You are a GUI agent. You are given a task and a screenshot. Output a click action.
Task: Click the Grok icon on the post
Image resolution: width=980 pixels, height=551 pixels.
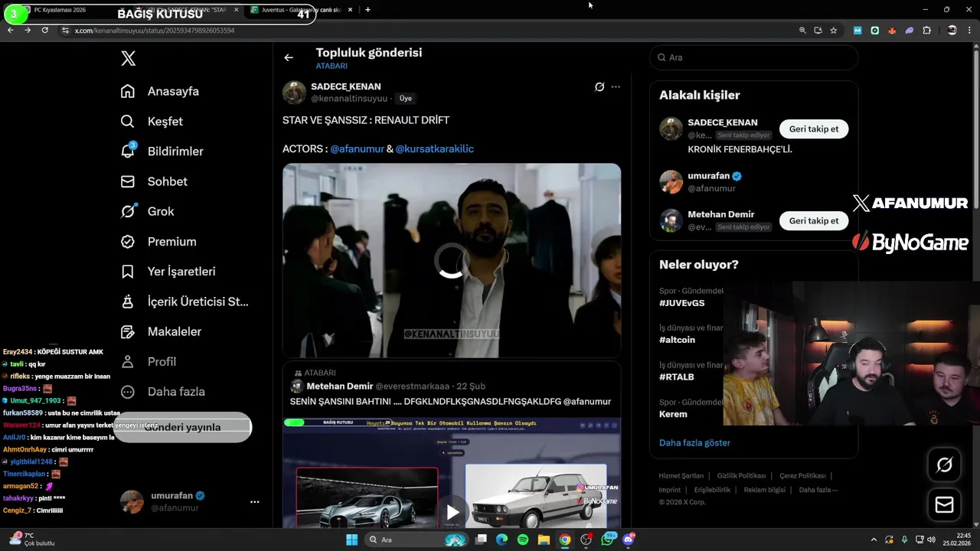click(x=599, y=86)
